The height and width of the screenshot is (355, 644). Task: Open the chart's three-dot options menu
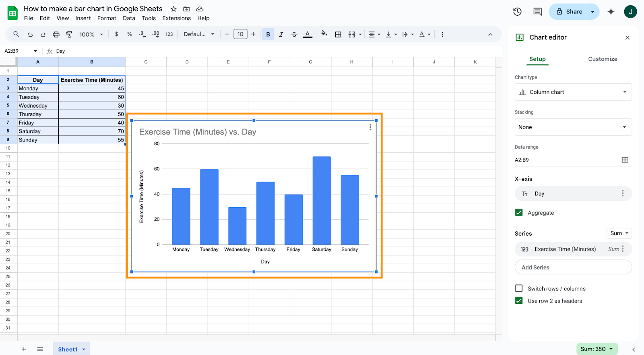(x=370, y=127)
